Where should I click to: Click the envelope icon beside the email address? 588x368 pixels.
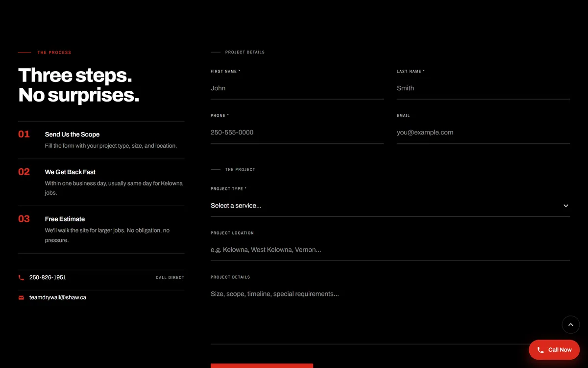pyautogui.click(x=21, y=297)
